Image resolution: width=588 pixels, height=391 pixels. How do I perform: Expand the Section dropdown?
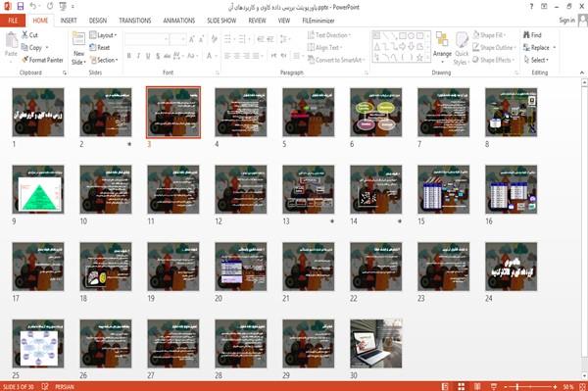(x=104, y=60)
